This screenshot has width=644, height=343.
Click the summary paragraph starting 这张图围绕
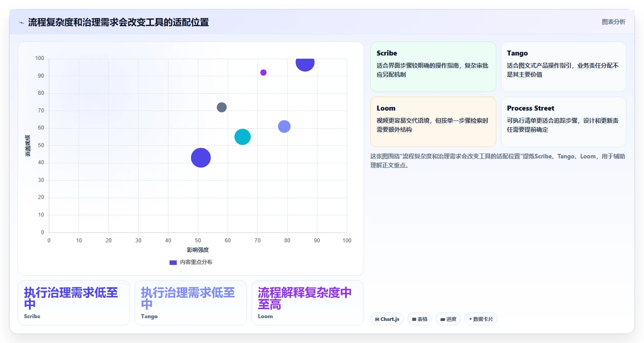point(498,161)
